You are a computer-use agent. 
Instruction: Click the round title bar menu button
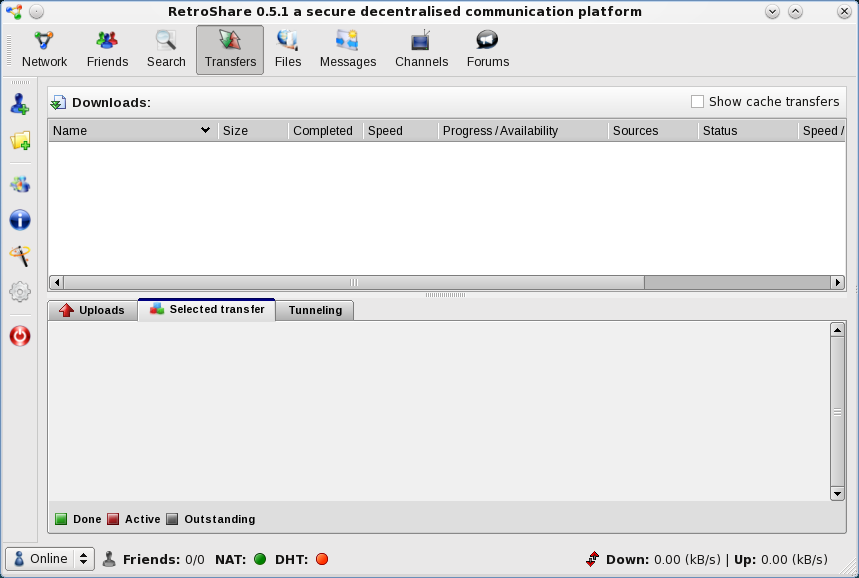click(x=36, y=12)
